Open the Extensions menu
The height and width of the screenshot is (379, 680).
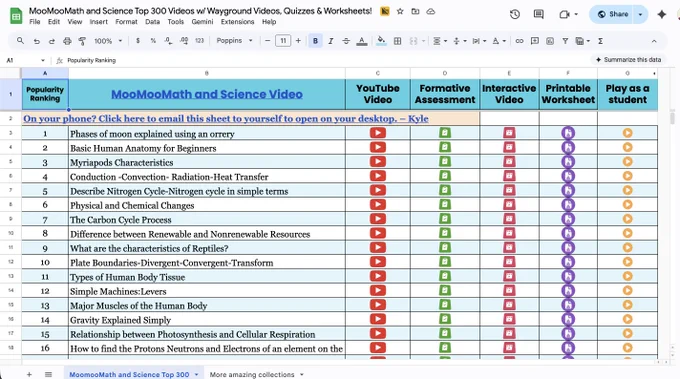(237, 22)
